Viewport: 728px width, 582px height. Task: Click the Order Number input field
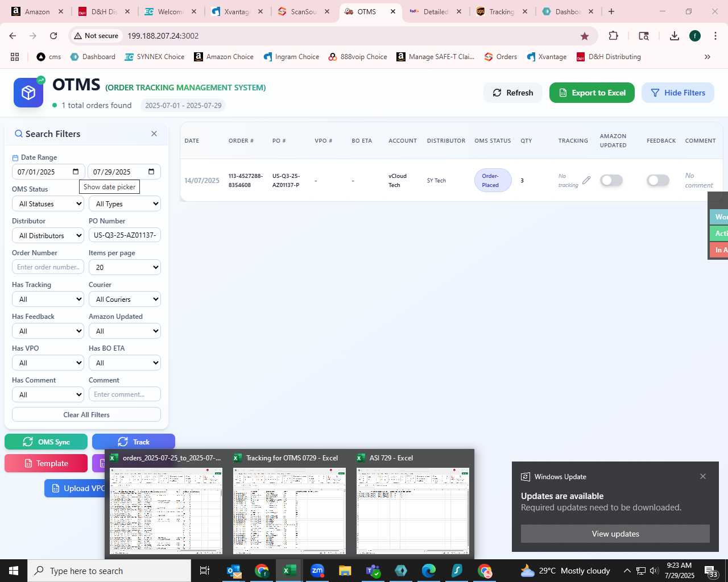click(x=48, y=267)
